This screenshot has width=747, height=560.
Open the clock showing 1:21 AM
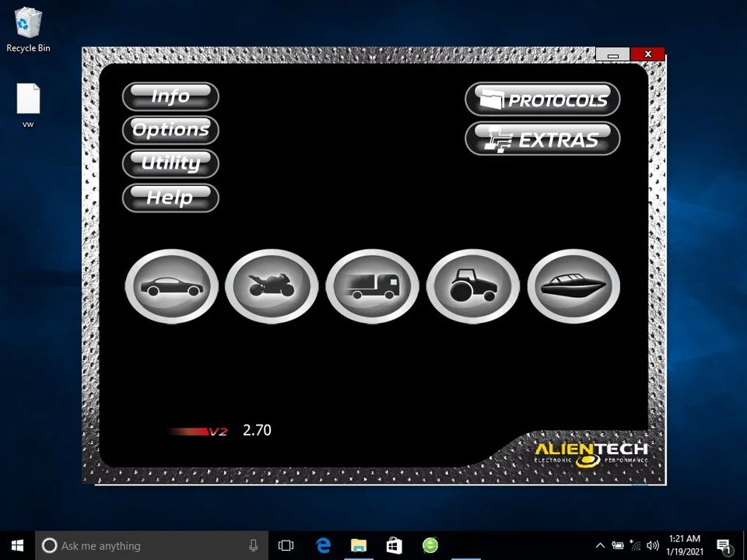[x=685, y=546]
